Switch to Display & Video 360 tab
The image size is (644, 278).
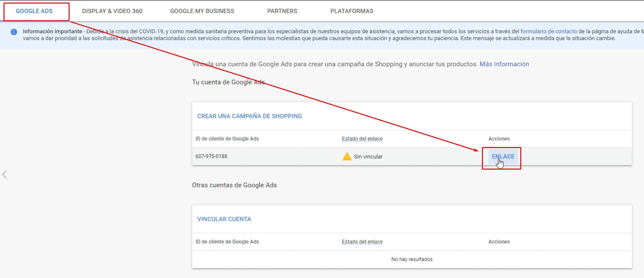click(112, 11)
